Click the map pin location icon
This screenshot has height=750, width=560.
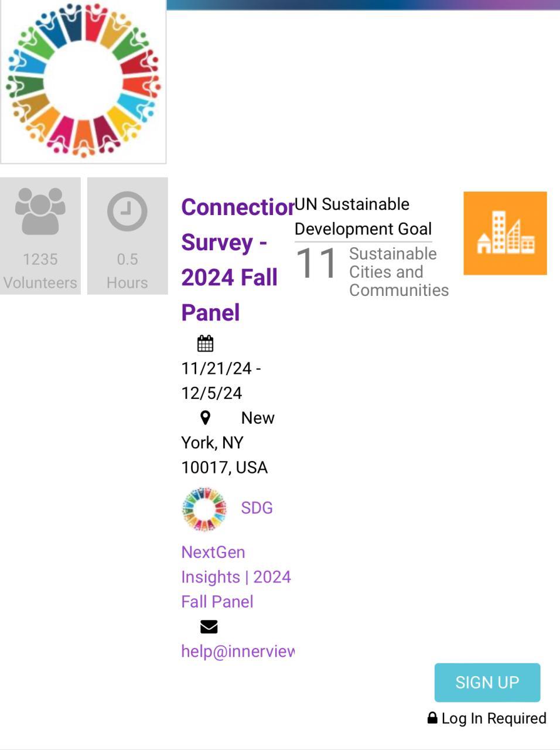click(x=205, y=418)
